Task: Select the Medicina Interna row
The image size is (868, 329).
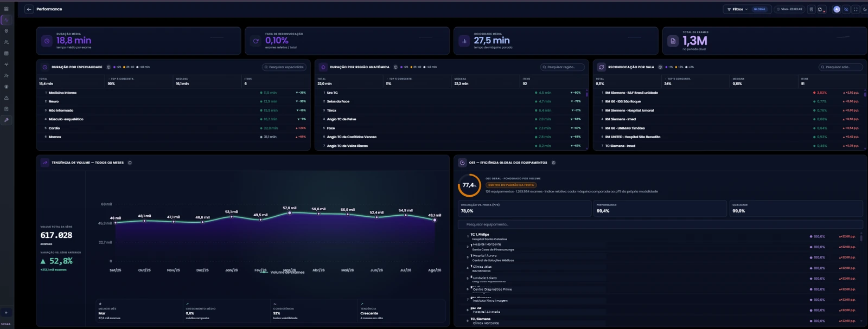Action: click(174, 93)
